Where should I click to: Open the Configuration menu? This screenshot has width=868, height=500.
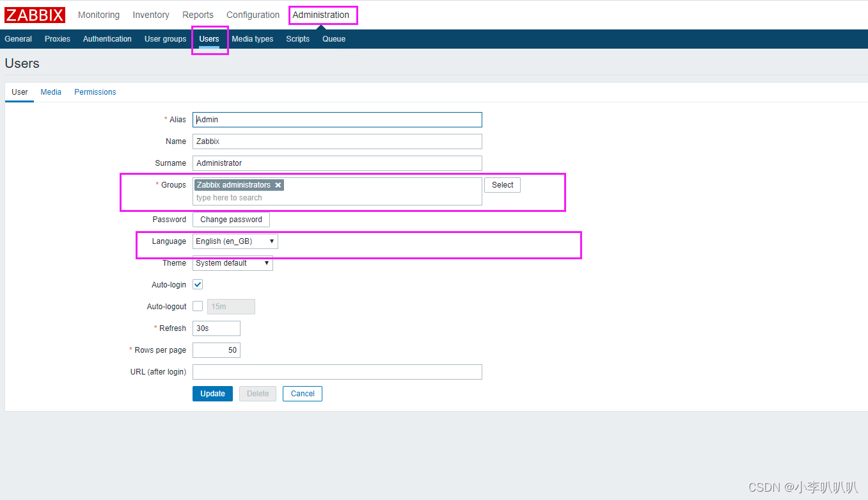[x=253, y=15]
